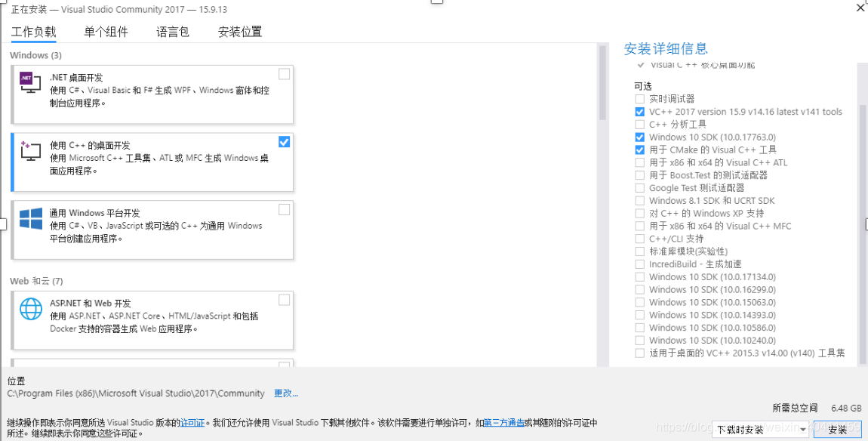Check 标准库模块(实验性) option
Viewport: 868px width, 441px height.
[639, 251]
